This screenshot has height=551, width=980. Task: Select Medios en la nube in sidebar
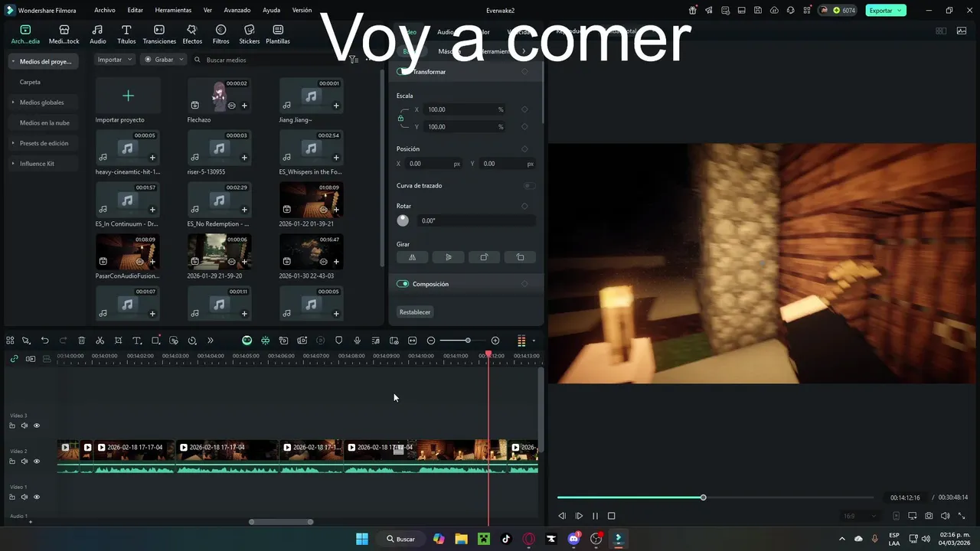pyautogui.click(x=44, y=122)
